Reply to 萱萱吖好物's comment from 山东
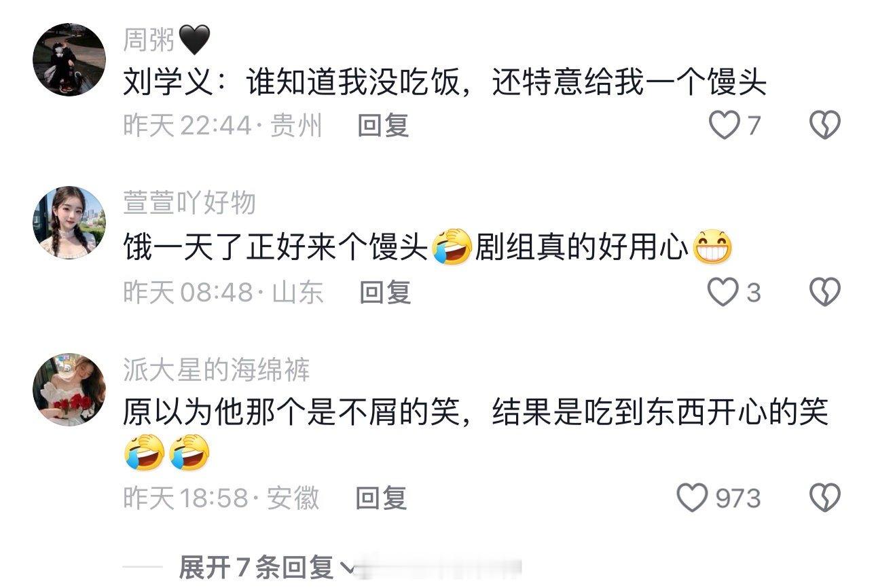The image size is (876, 588). [x=385, y=293]
